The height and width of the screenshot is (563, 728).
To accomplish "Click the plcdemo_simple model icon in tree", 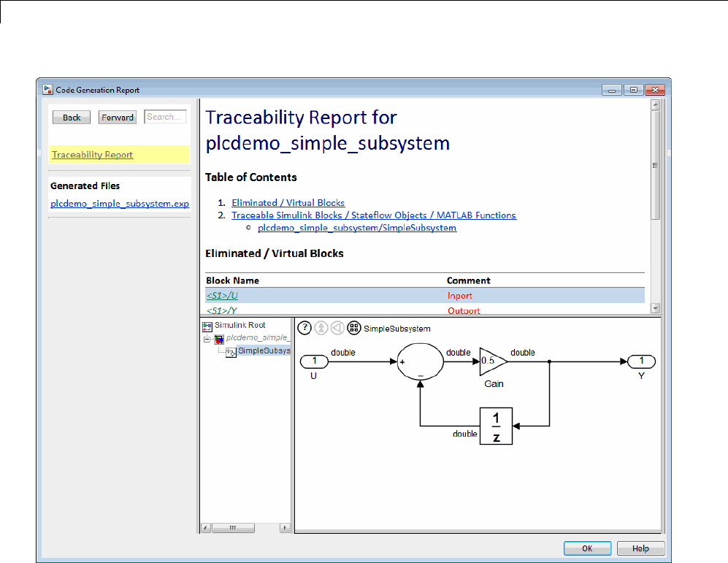I will pos(219,340).
